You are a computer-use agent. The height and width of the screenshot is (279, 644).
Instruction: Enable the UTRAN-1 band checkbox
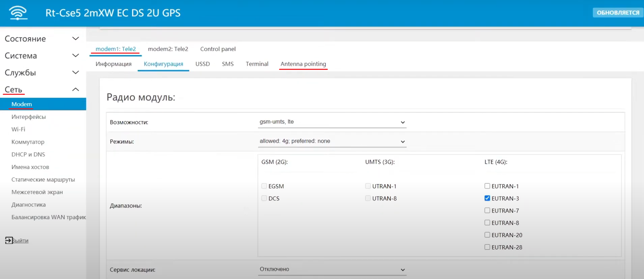[x=368, y=186]
